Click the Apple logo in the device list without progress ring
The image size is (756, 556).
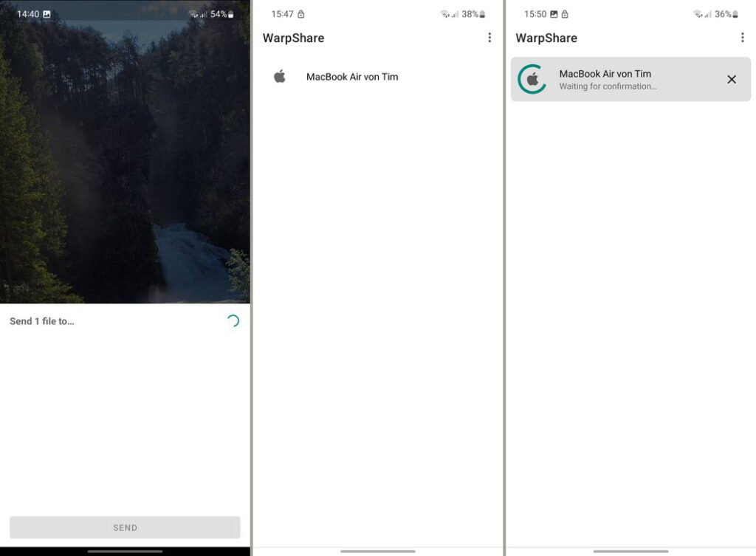point(280,77)
